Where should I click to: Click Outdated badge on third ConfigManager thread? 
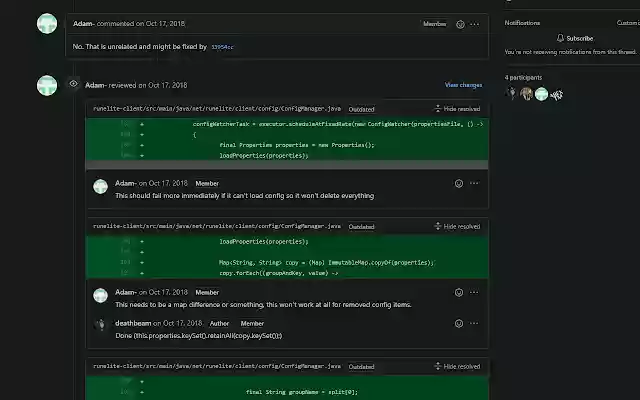pyautogui.click(x=361, y=367)
